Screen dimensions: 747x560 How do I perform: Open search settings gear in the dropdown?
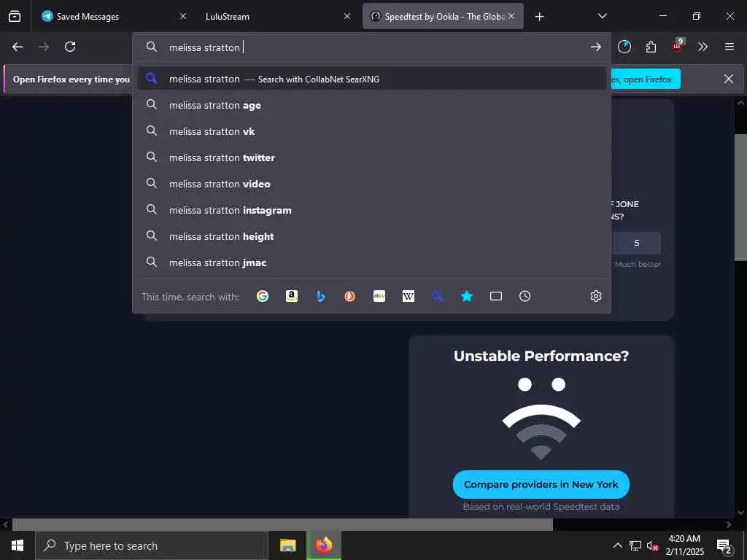tap(595, 296)
